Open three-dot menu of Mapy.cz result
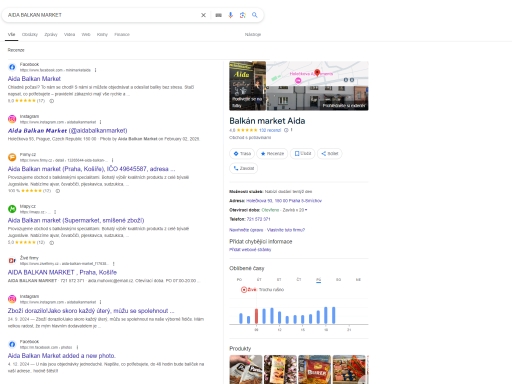The height and width of the screenshot is (384, 512). point(55,212)
